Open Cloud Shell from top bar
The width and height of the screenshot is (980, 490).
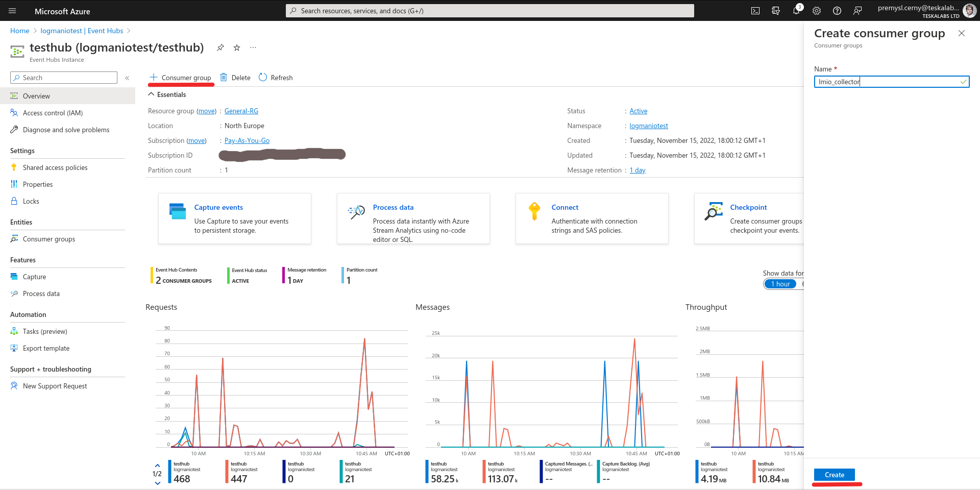(x=755, y=11)
